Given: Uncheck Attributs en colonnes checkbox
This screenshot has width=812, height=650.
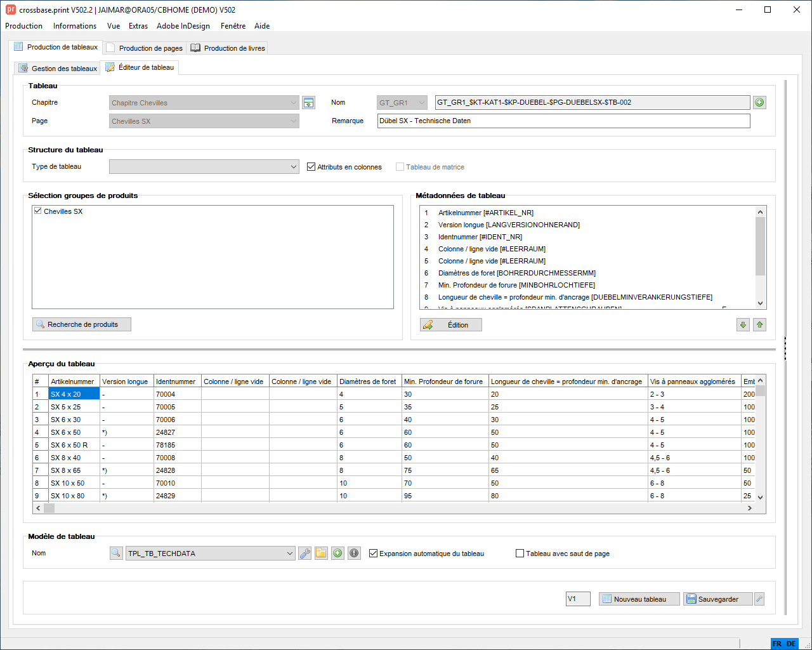Looking at the screenshot, I should coord(311,167).
